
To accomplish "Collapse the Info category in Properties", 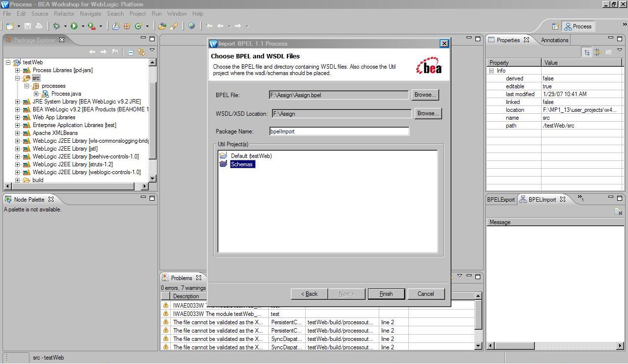I will [x=491, y=71].
